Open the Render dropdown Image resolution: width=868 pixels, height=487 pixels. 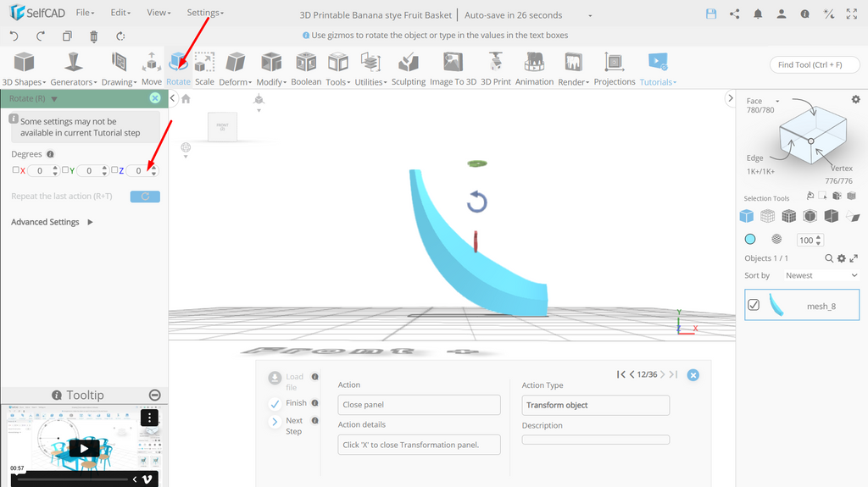point(574,69)
